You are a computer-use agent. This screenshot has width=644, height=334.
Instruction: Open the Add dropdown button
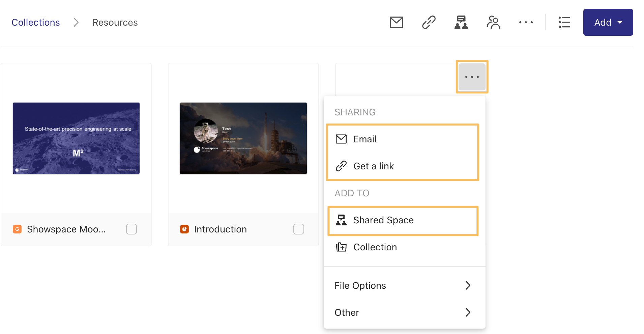(x=608, y=23)
